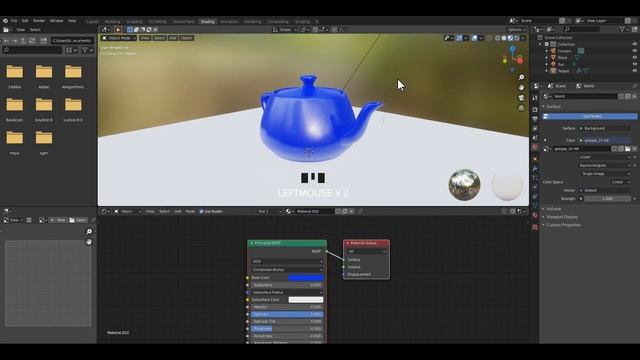The image size is (640, 360).
Task: Open the Color Space Linear dropdown
Action: [620, 182]
